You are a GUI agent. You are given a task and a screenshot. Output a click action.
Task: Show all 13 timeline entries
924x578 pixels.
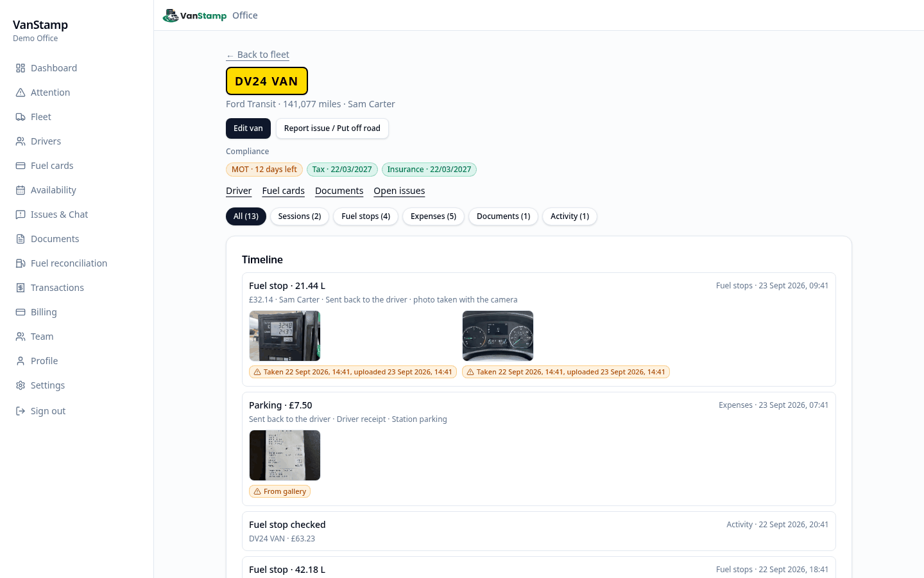tap(246, 216)
